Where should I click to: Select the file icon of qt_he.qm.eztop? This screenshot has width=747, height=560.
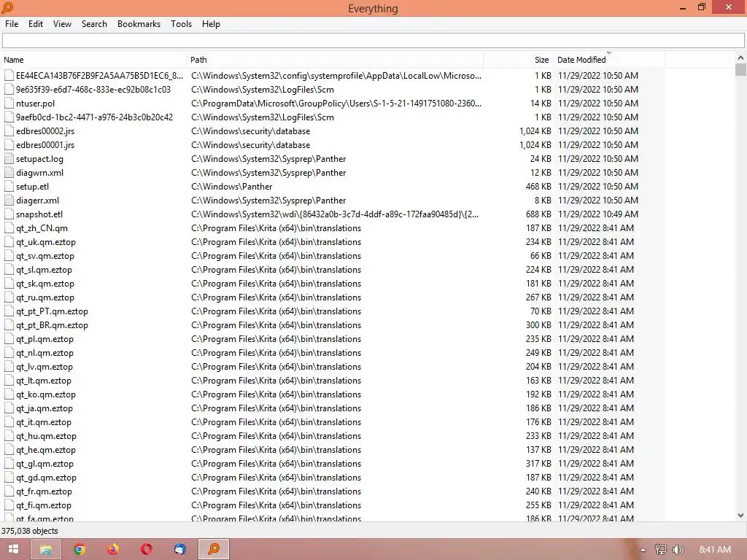pos(9,449)
